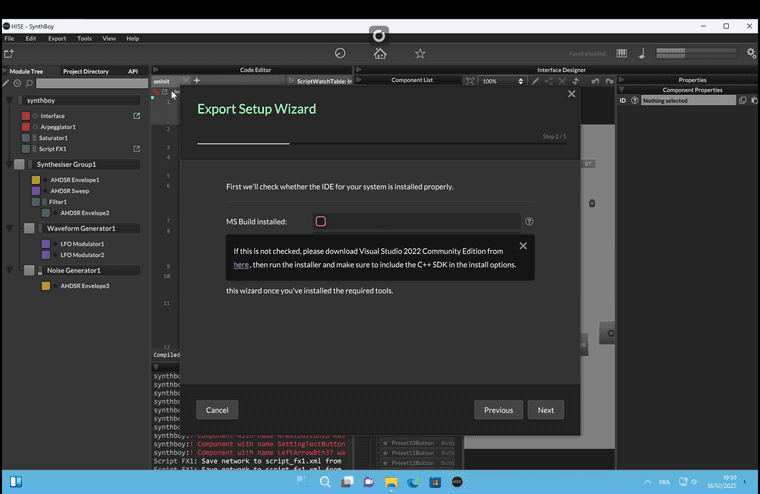Switch to the Project Directory tab

tap(86, 71)
